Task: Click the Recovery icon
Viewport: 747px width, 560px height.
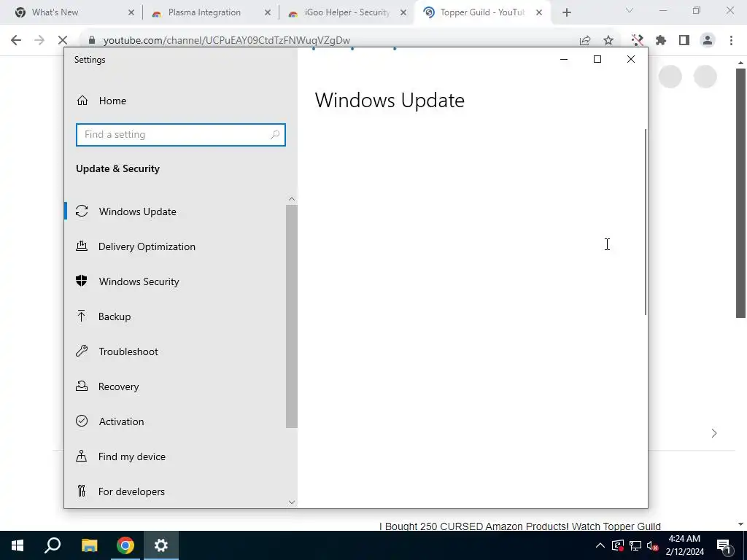Action: click(82, 386)
